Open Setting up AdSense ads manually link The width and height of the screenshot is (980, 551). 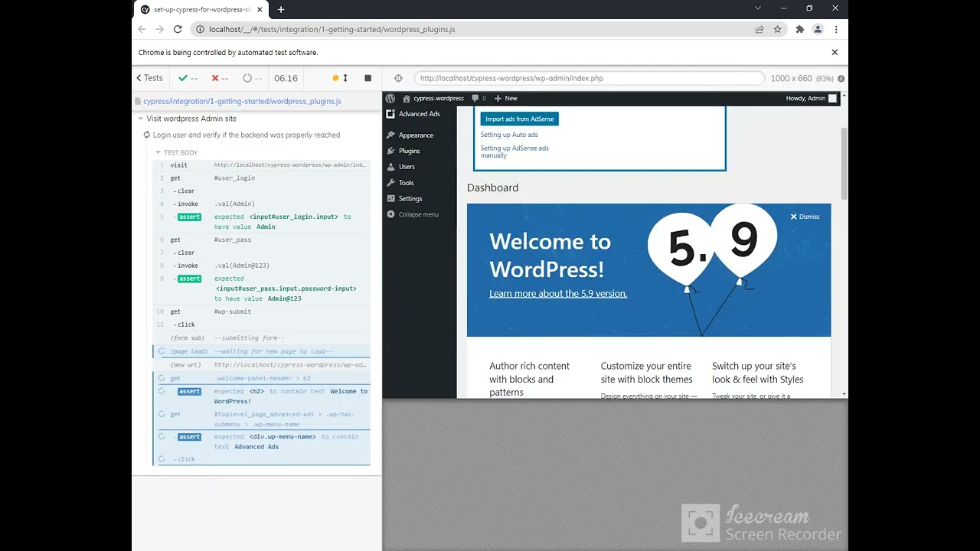click(514, 152)
